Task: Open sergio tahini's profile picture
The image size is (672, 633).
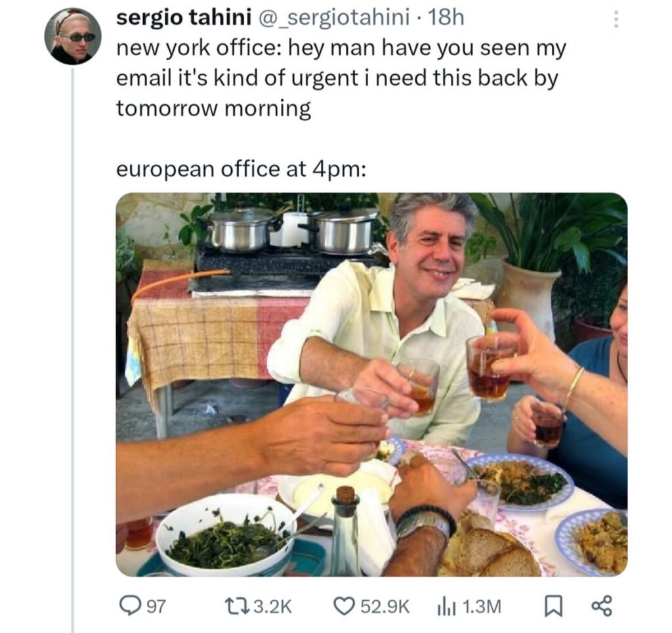Action: tap(73, 36)
